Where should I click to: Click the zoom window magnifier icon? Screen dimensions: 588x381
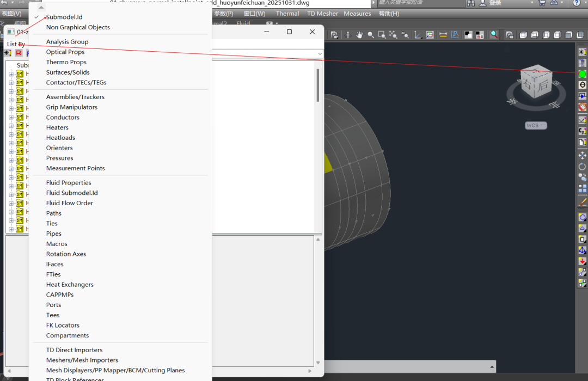click(382, 35)
